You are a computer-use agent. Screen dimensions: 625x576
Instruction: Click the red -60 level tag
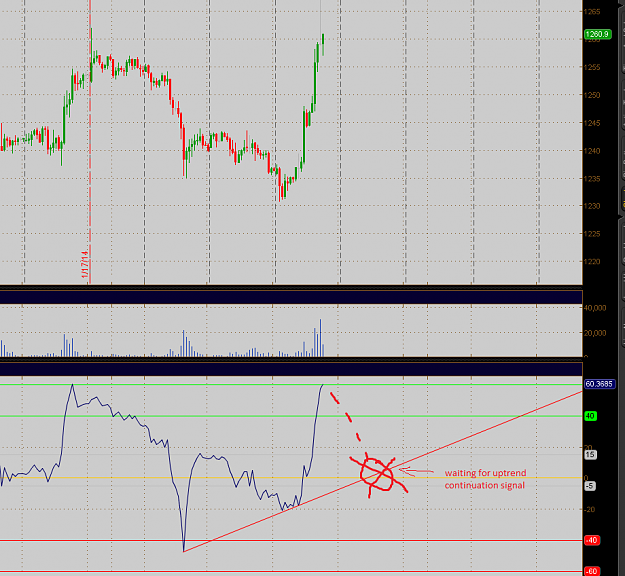tap(592, 572)
